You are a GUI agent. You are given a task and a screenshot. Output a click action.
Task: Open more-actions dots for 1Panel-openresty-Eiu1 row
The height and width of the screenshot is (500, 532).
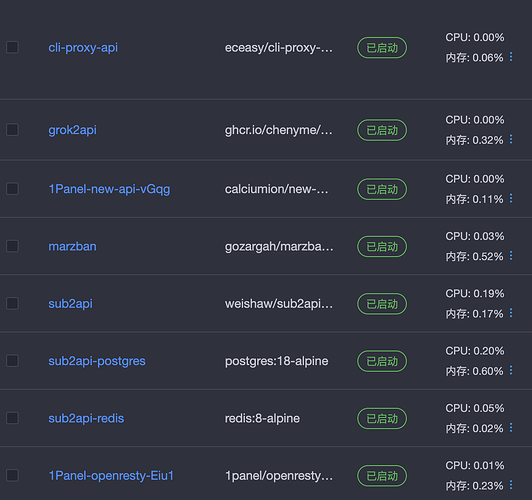point(511,485)
